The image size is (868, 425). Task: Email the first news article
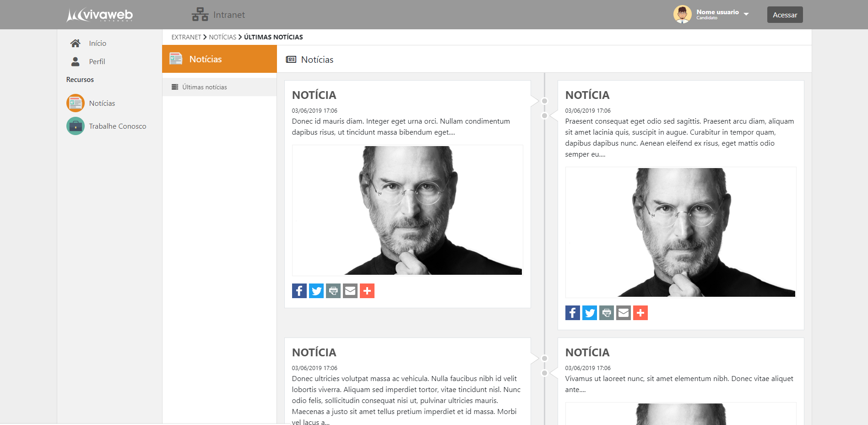coord(350,291)
